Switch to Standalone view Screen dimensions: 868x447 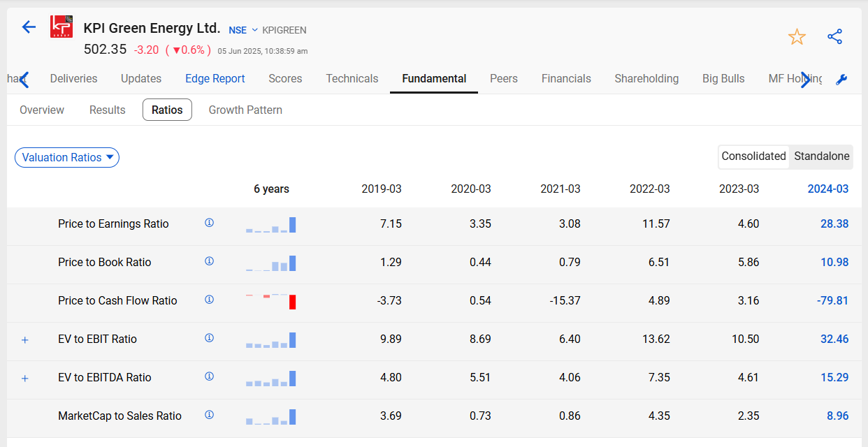point(822,156)
